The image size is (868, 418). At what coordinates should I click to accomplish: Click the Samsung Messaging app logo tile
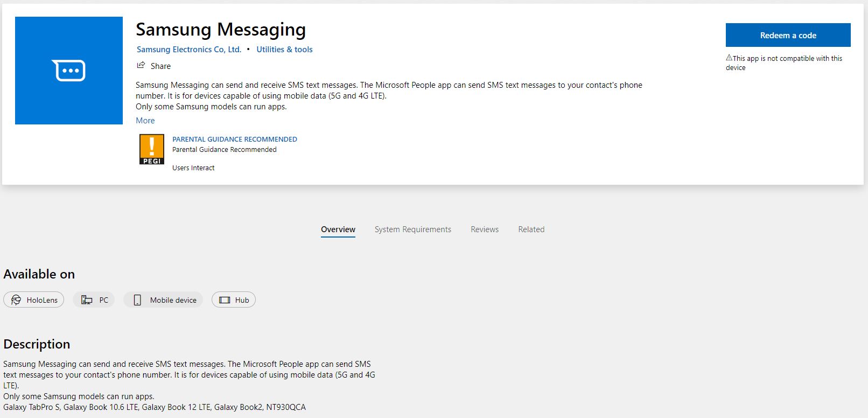click(69, 71)
